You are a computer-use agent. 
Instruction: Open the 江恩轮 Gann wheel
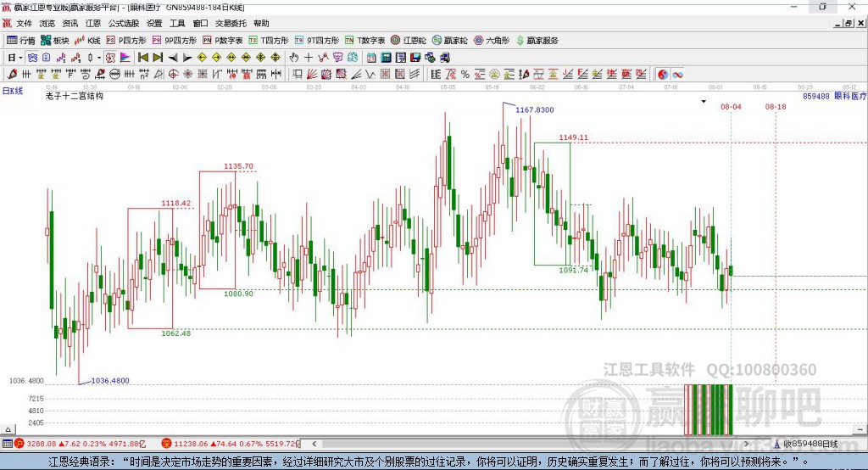coord(409,41)
